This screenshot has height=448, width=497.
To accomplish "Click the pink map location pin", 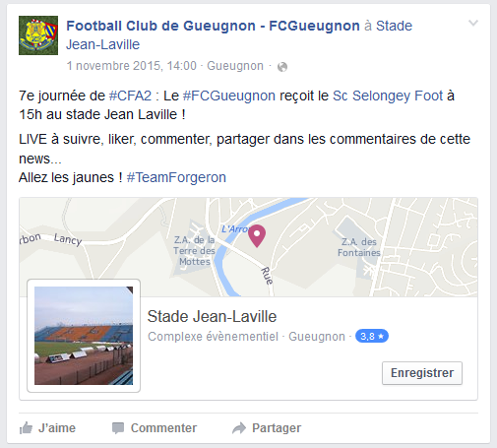I will click(257, 235).
